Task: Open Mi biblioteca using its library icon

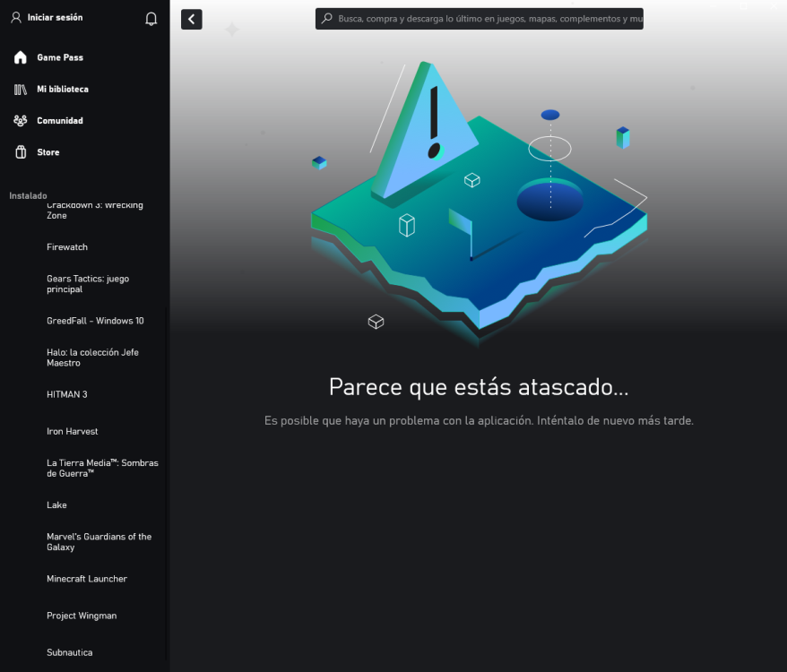Action: (x=20, y=89)
